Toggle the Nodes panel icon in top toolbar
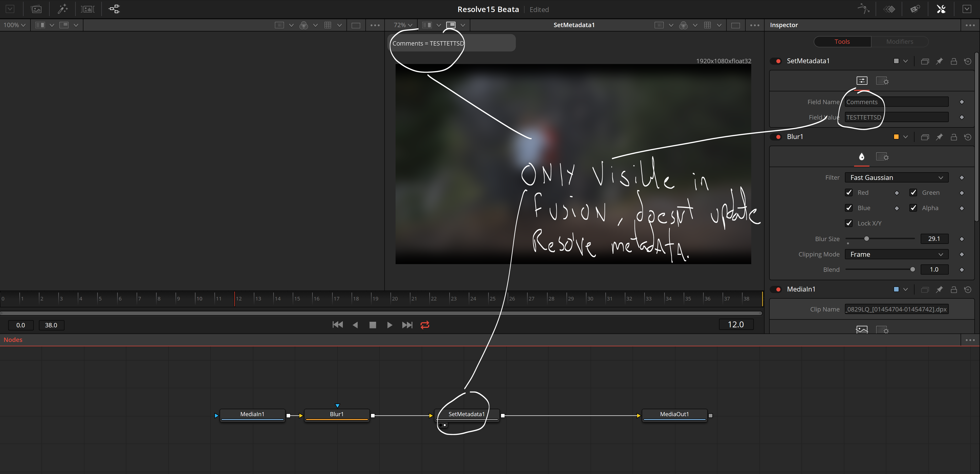980x474 pixels. tap(114, 9)
